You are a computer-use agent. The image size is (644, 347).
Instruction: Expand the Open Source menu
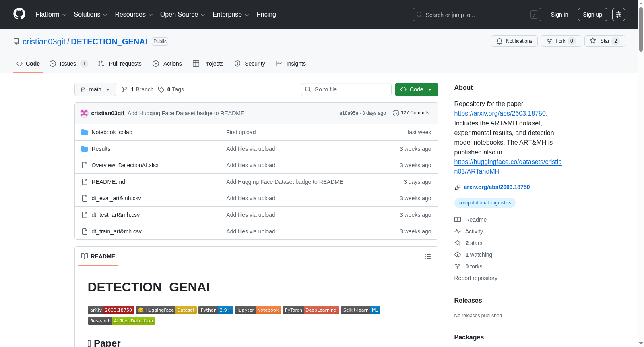pos(183,15)
